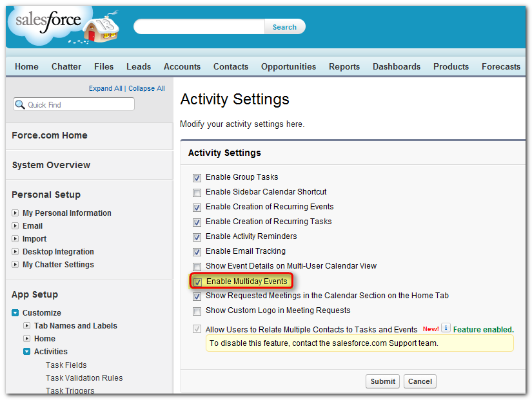Expand My Chatter Settings node

coord(15,264)
